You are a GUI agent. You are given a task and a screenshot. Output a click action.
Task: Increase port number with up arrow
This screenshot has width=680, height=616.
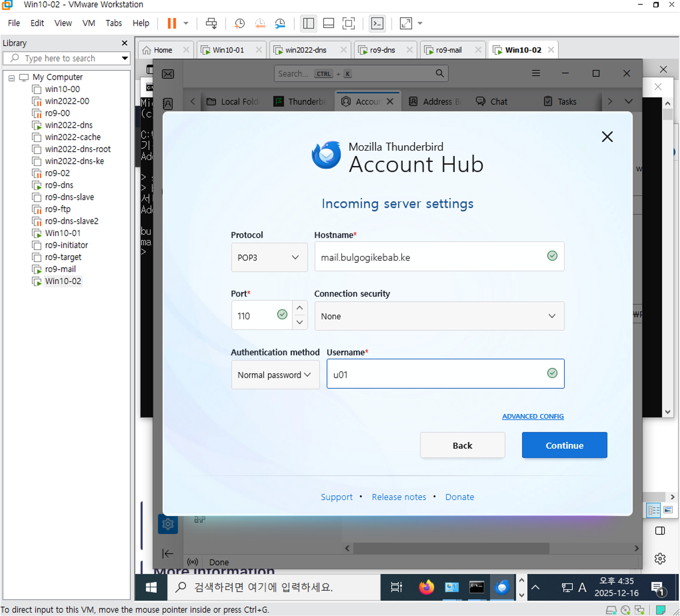299,308
